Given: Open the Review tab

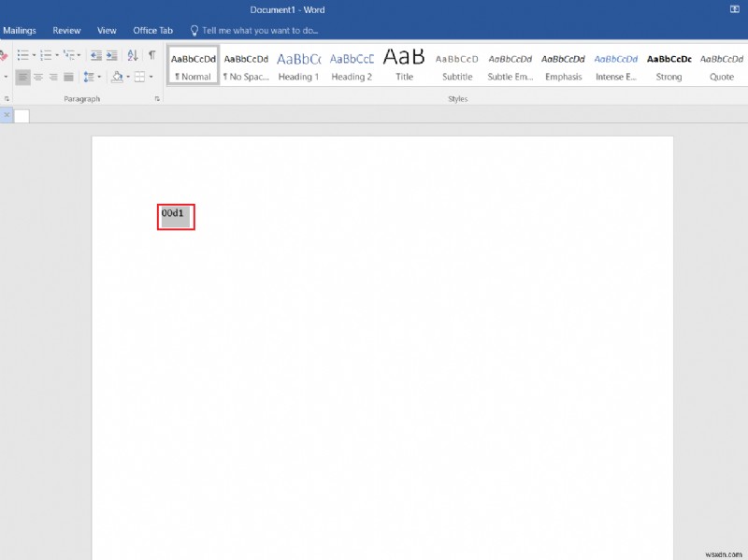Looking at the screenshot, I should pos(66,31).
